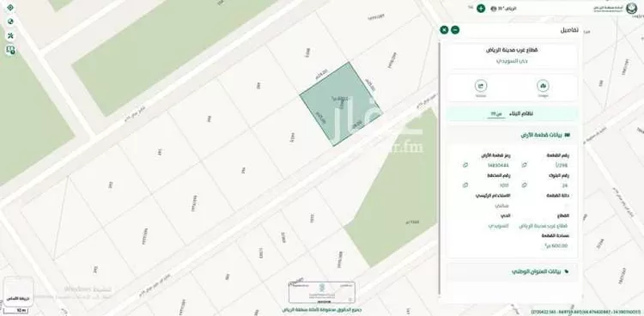644x316 pixels.
Task: Click the قطاع غرب مدينة الرياض header title
Action: click(512, 50)
